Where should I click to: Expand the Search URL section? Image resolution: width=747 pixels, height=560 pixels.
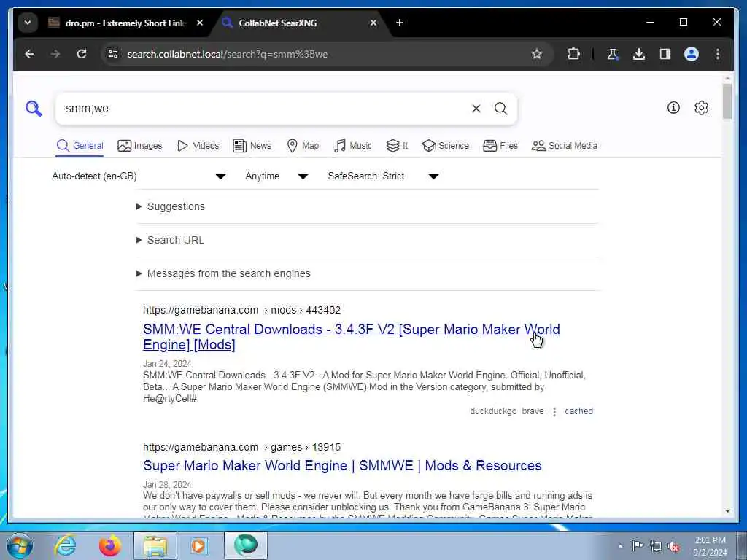[170, 240]
